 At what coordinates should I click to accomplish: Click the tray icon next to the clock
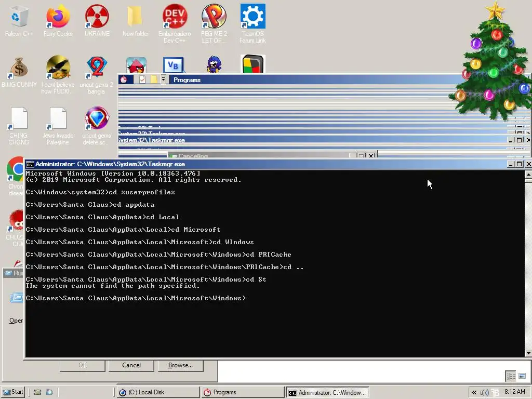click(496, 393)
